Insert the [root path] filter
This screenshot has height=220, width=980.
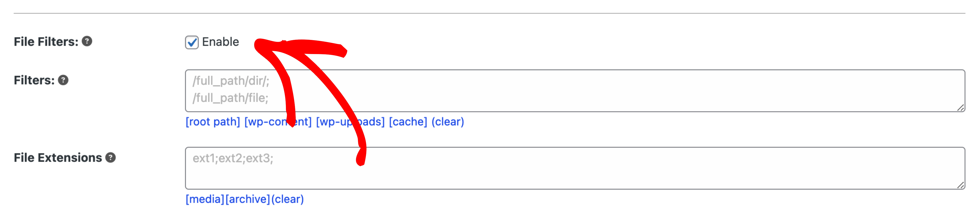[x=213, y=121]
